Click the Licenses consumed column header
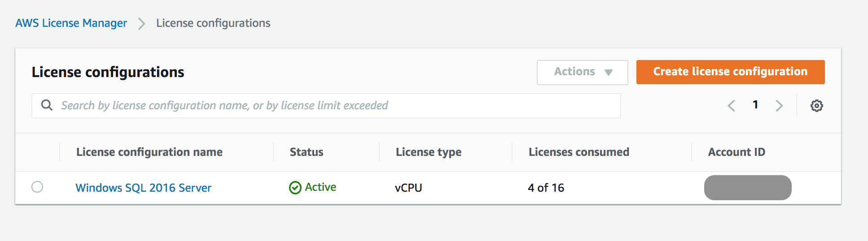This screenshot has width=868, height=241. [x=579, y=152]
